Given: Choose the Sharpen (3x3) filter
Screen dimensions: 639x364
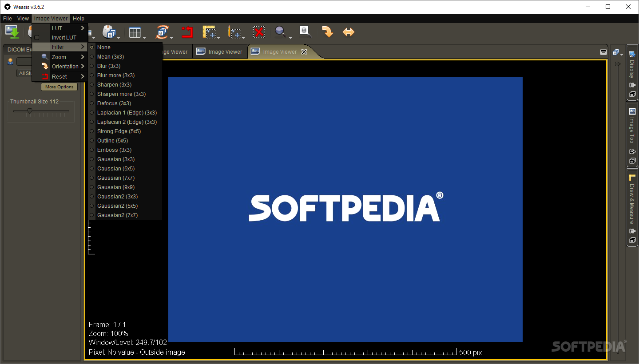Looking at the screenshot, I should point(125,84).
